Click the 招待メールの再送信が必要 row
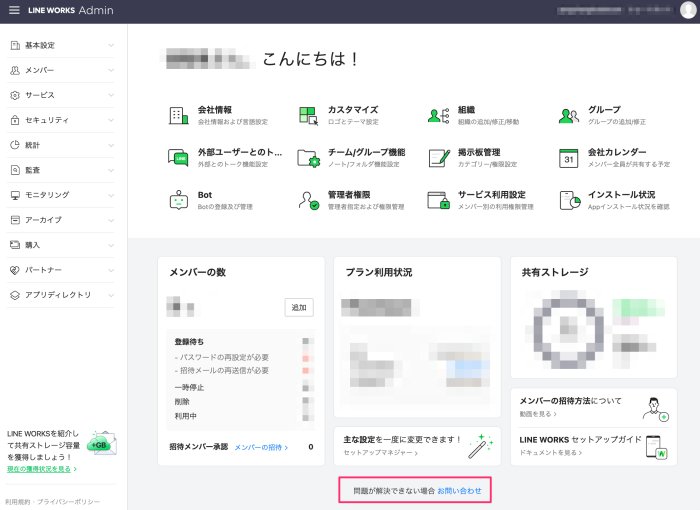The height and width of the screenshot is (510, 700). pyautogui.click(x=242, y=371)
